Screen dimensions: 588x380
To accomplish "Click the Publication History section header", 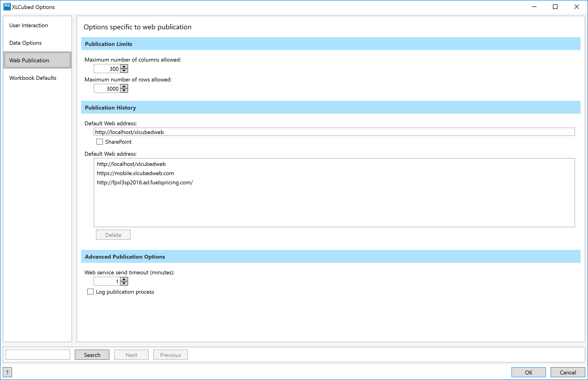I will (x=331, y=107).
